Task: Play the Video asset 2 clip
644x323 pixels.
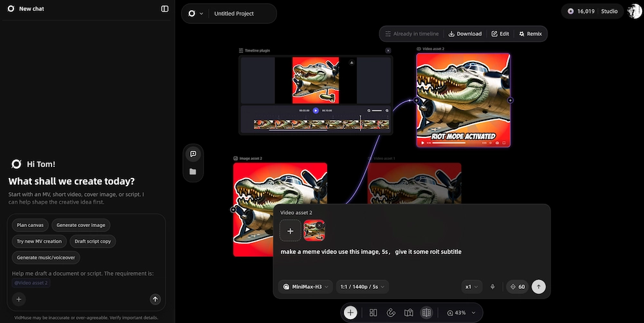Action: (x=422, y=143)
